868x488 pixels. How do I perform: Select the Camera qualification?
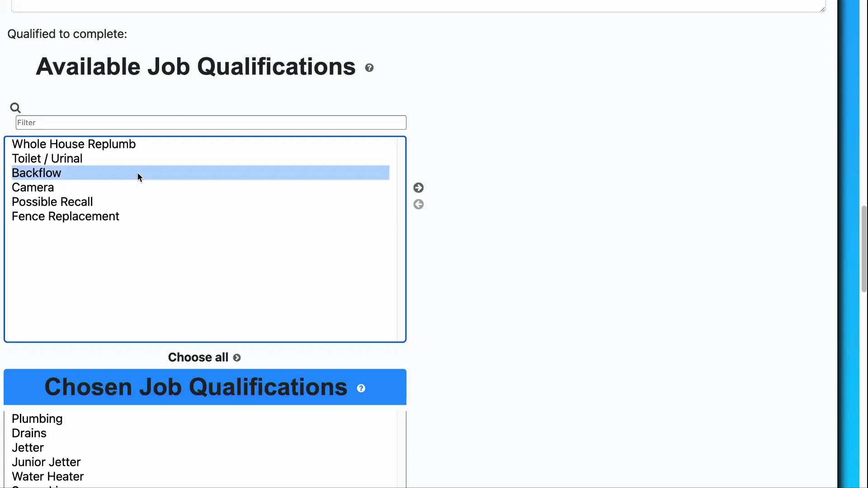coord(32,187)
